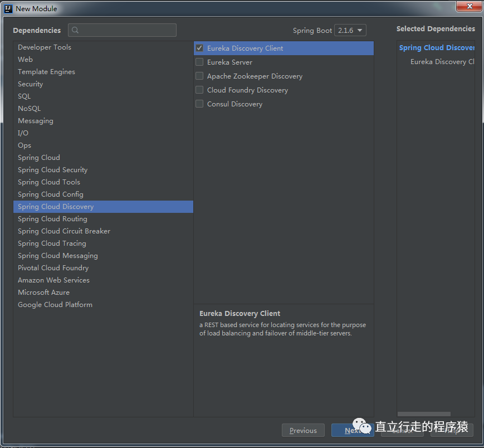Open the Spring Cloud Routing category
This screenshot has width=484, height=448.
tap(103, 218)
